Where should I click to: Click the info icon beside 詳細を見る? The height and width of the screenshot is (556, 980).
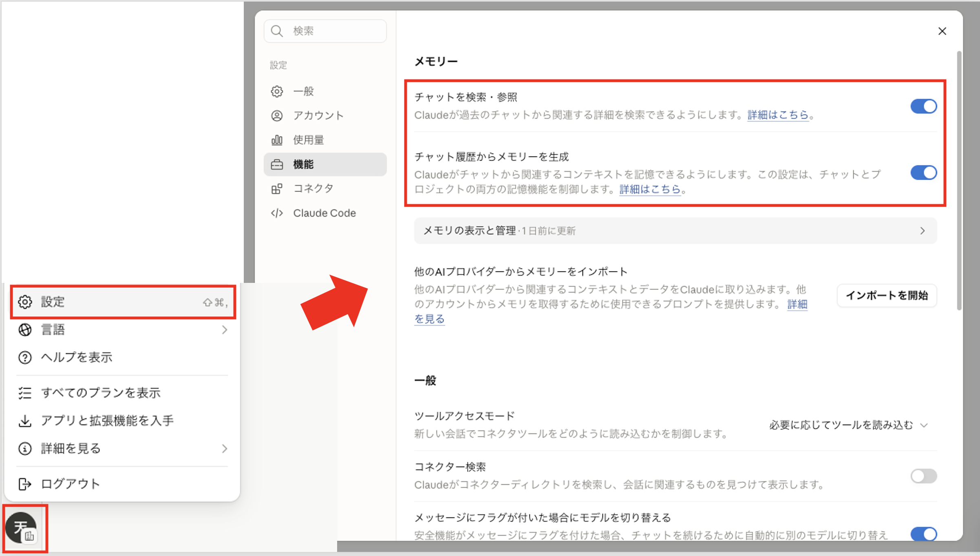(25, 448)
